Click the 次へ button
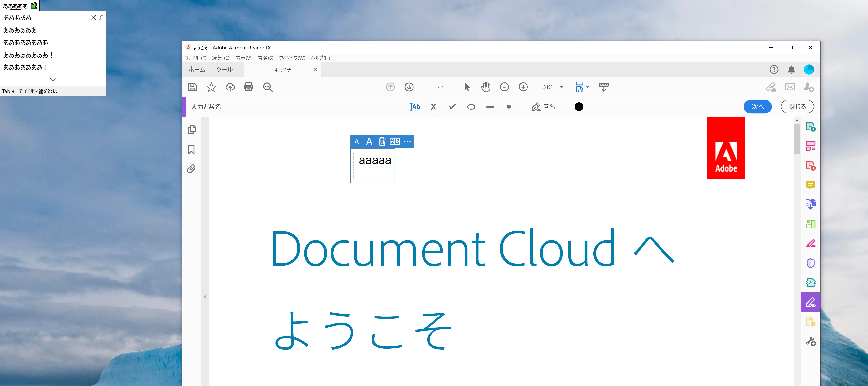868x386 pixels. pyautogui.click(x=757, y=107)
